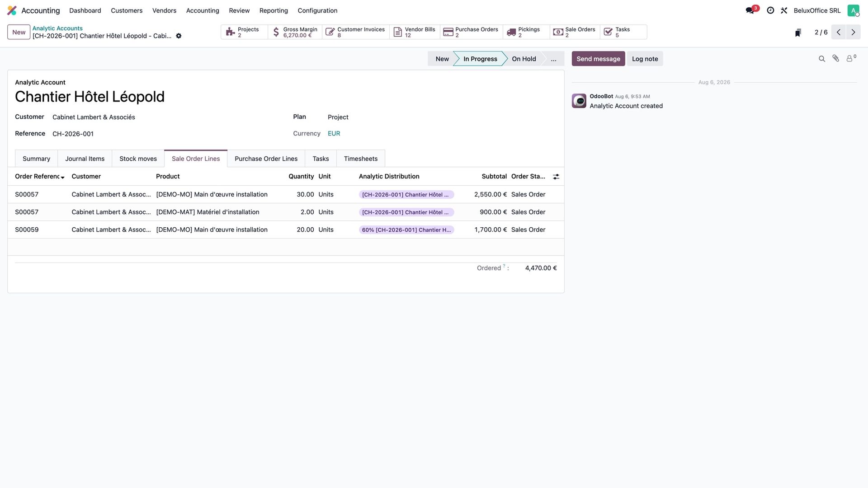Open the Tasks stat button
Viewport: 868px width, 488px height.
pyautogui.click(x=623, y=32)
